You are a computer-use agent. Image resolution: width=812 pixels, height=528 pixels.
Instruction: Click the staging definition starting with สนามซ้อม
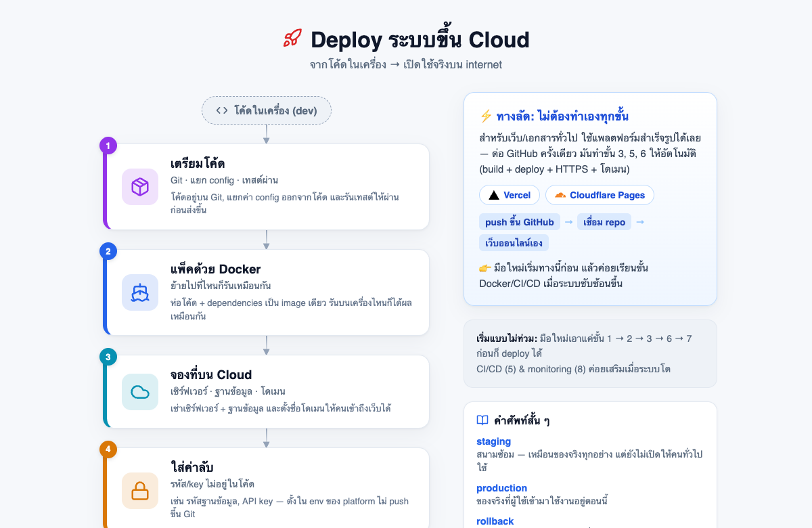tap(589, 460)
